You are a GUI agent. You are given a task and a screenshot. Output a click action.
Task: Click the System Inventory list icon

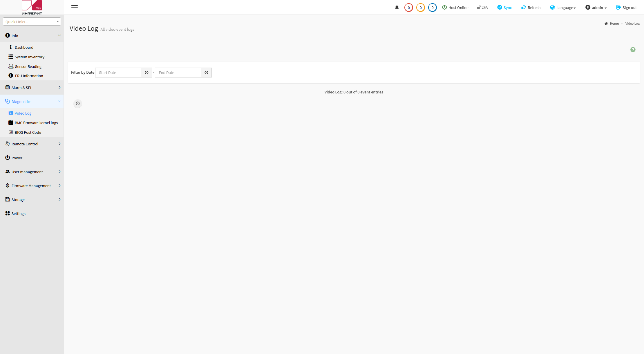pos(11,57)
